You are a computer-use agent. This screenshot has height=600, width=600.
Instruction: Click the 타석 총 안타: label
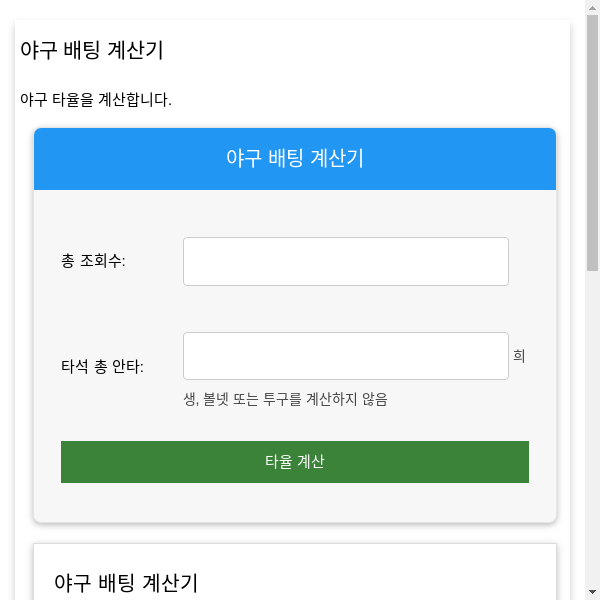point(102,367)
